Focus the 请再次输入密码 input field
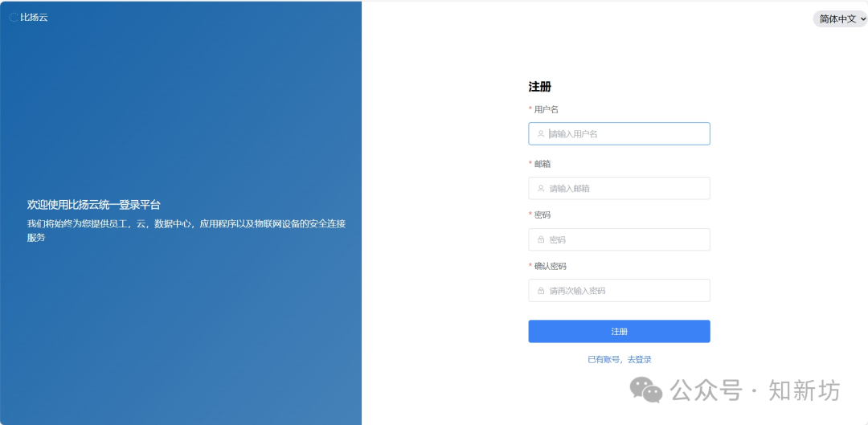Screen dimensions: 868x425 click(619, 291)
